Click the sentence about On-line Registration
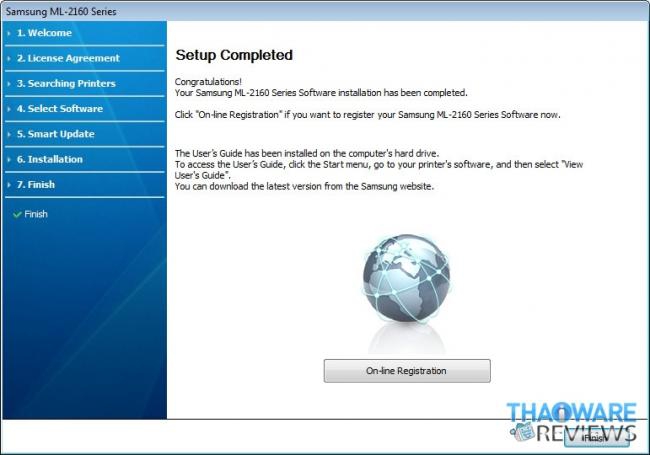Screen dimensions: 650x455 point(367,115)
